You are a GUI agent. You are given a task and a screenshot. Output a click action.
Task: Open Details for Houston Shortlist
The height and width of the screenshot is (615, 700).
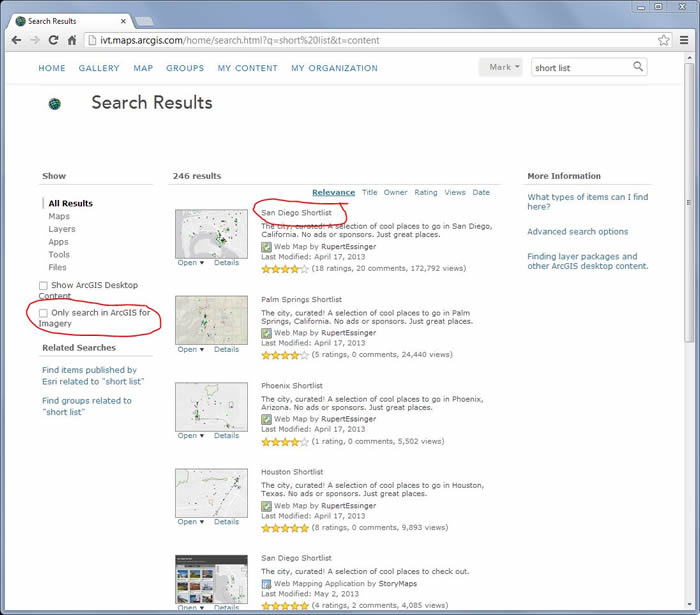tap(226, 521)
